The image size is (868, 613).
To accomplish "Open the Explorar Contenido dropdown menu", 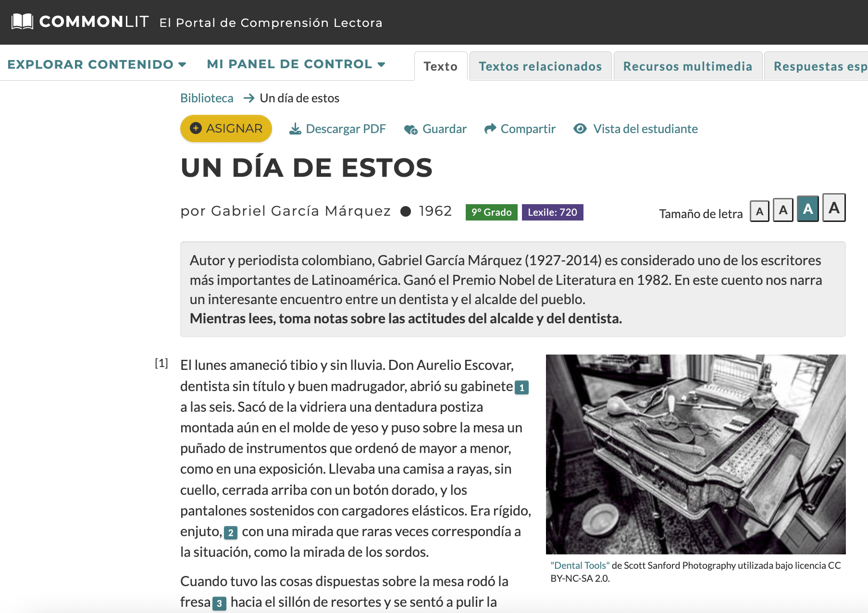I will pos(97,64).
